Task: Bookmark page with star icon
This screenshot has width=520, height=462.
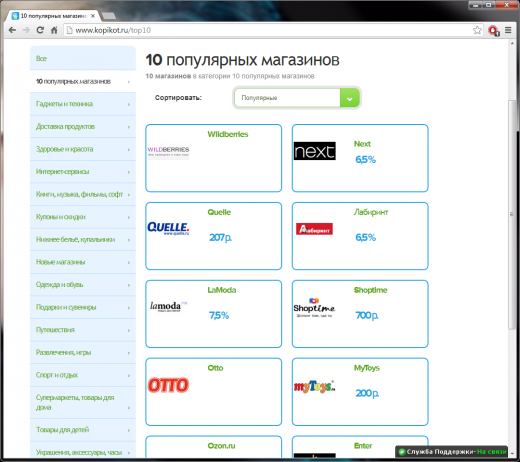Action: coord(477,30)
